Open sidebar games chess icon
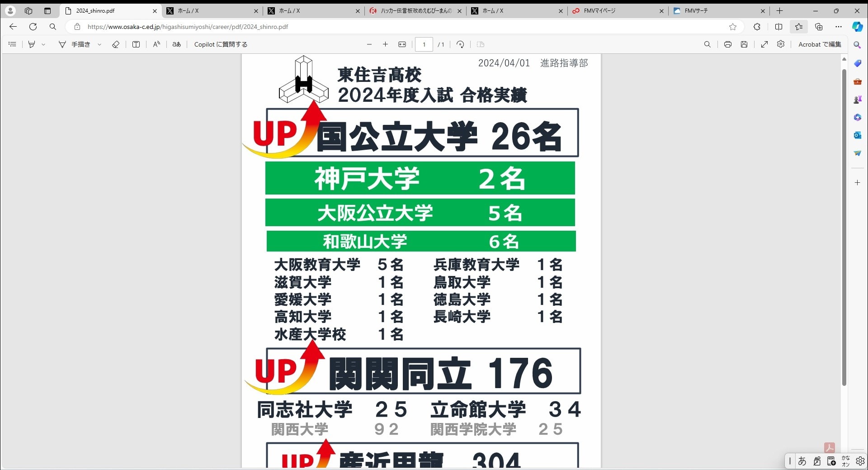The height and width of the screenshot is (470, 868). click(857, 100)
